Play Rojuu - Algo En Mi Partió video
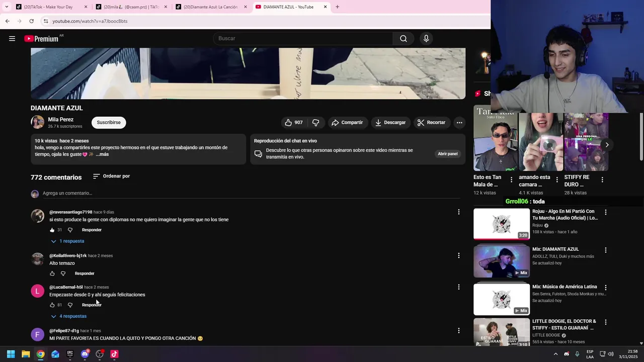644x362 pixels. click(502, 224)
